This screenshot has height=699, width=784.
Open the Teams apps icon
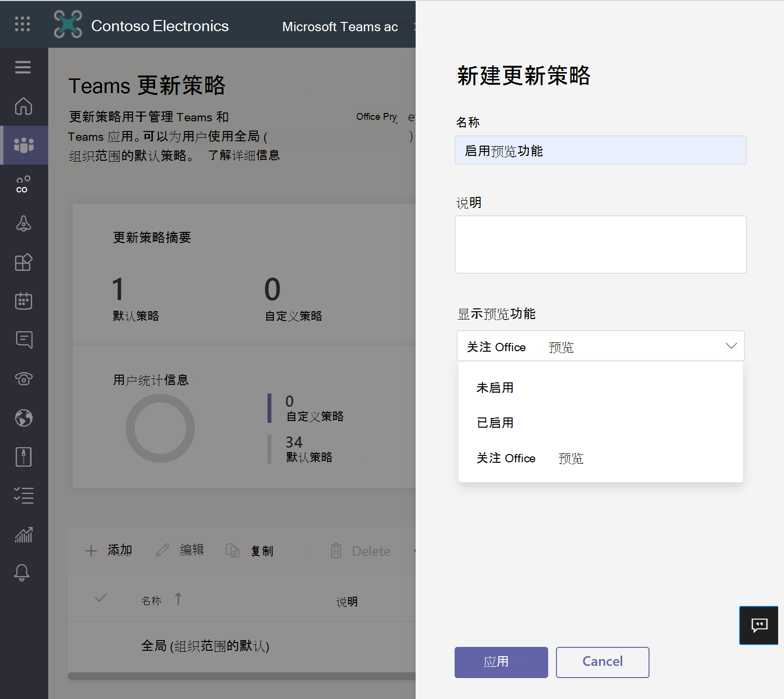(23, 262)
